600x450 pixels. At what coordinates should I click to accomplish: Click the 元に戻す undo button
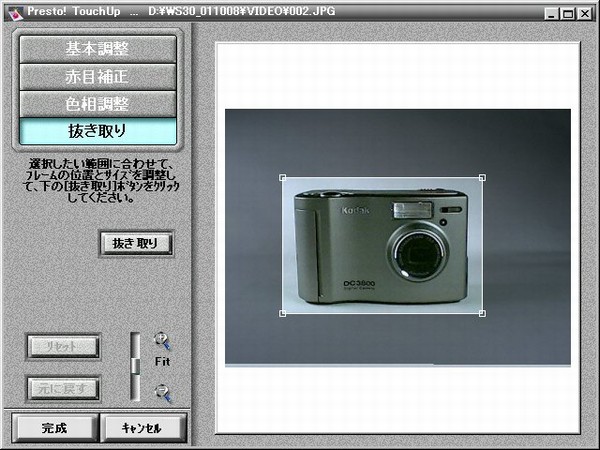click(62, 388)
